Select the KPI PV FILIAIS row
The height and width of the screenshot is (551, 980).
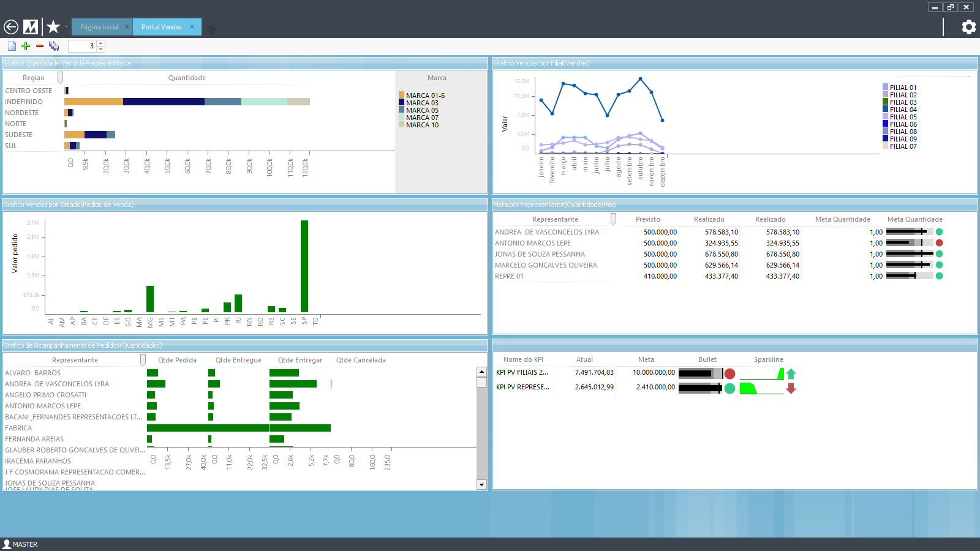[x=522, y=372]
